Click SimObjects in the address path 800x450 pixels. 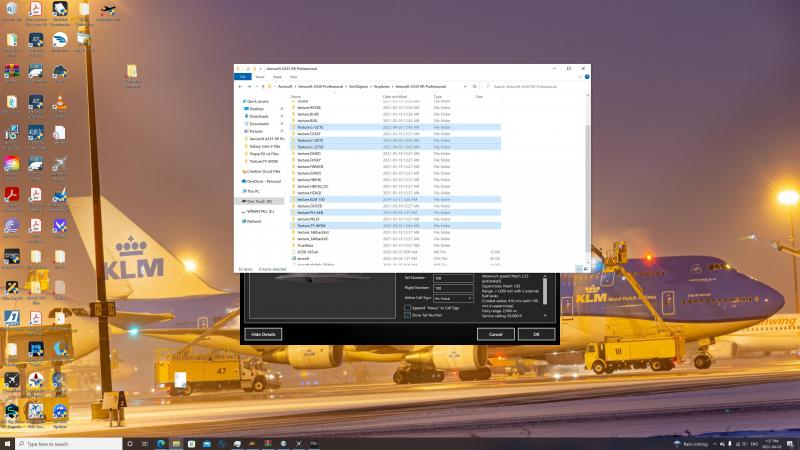(358, 86)
